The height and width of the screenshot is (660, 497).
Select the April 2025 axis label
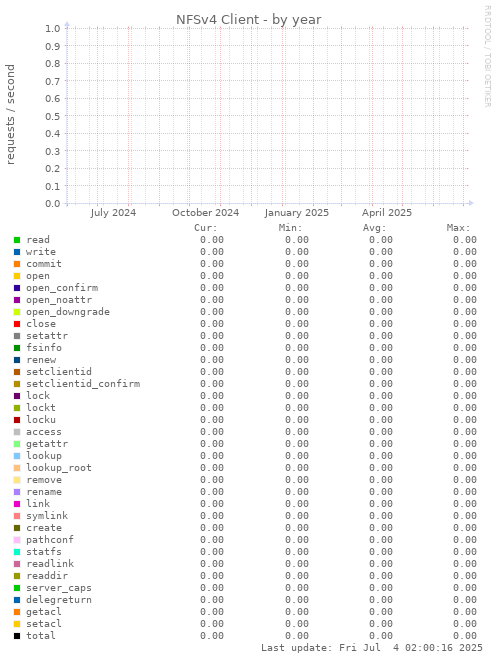[x=387, y=213]
